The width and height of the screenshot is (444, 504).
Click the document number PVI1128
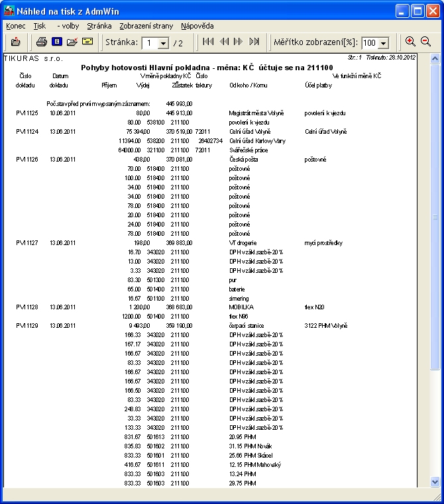tap(27, 307)
